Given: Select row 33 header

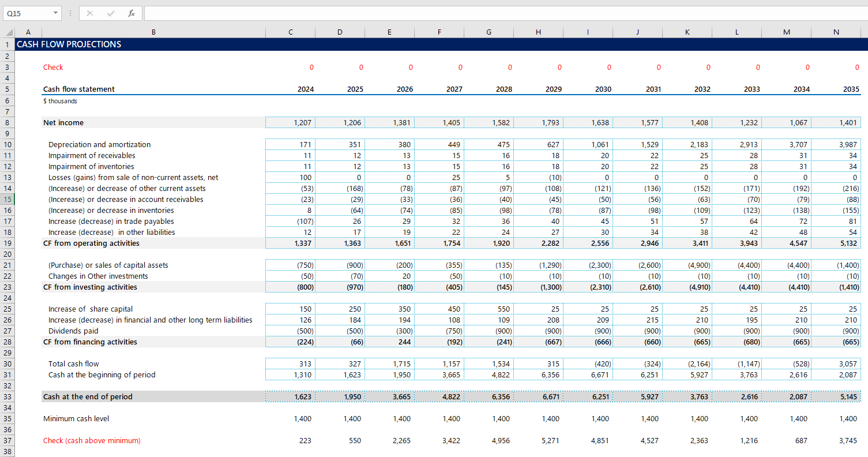Looking at the screenshot, I should click(7, 396).
